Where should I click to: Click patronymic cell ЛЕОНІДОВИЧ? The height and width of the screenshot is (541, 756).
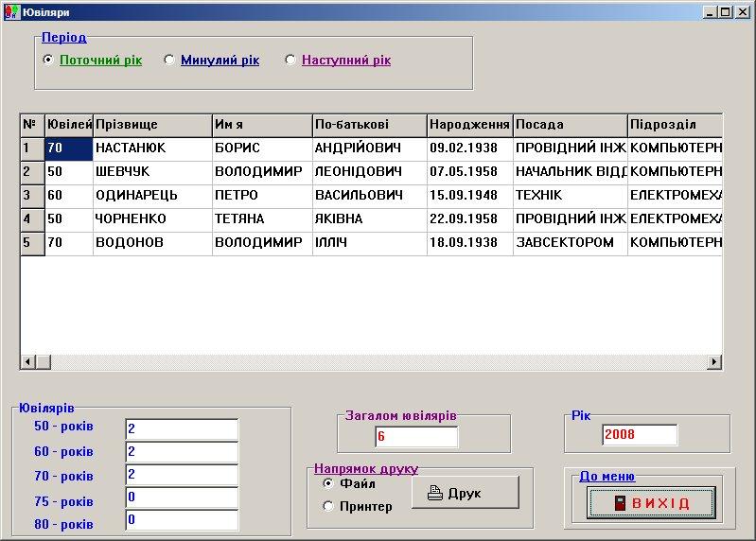(x=370, y=172)
